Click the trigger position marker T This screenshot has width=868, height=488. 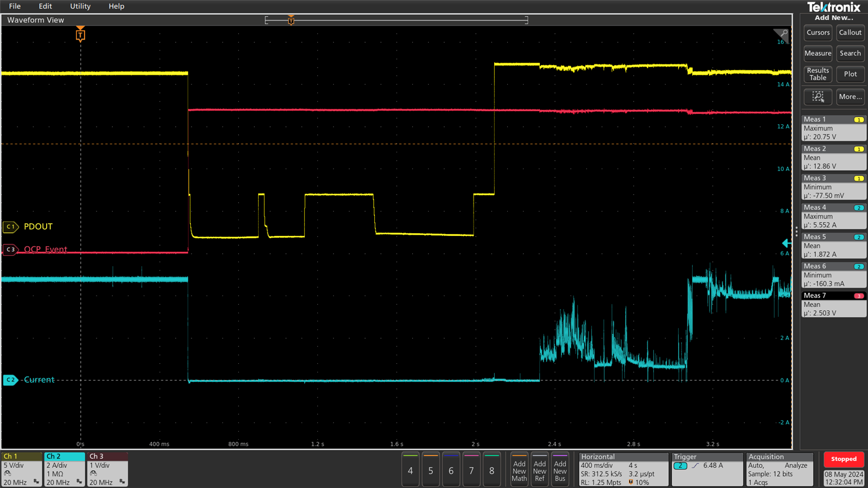[x=80, y=35]
